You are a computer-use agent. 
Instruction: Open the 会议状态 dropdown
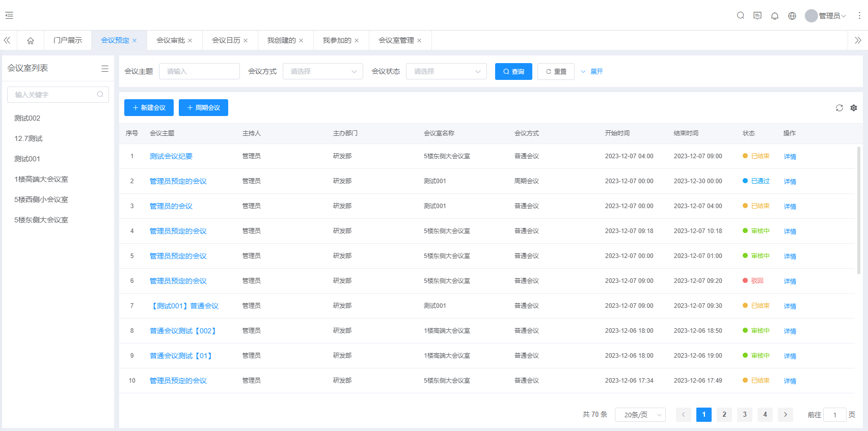tap(446, 71)
